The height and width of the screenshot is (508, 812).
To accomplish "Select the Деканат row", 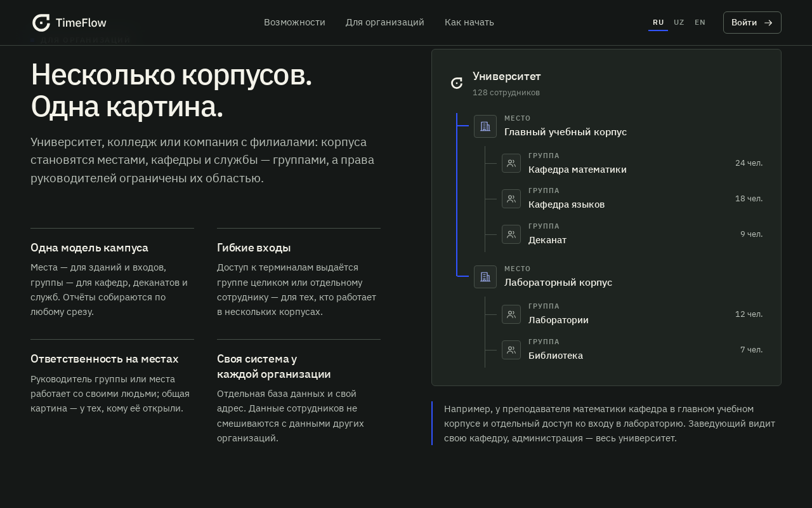I will (x=632, y=234).
